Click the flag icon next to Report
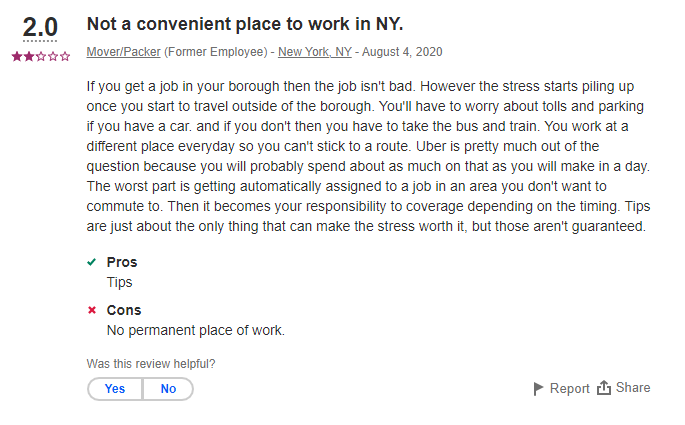The height and width of the screenshot is (425, 685). pyautogui.click(x=538, y=388)
